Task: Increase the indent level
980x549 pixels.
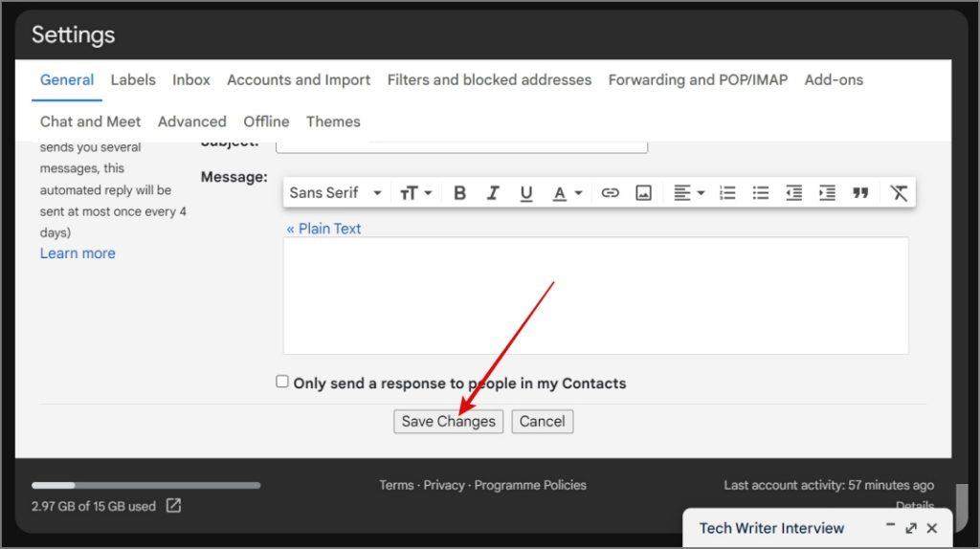Action: (x=827, y=193)
